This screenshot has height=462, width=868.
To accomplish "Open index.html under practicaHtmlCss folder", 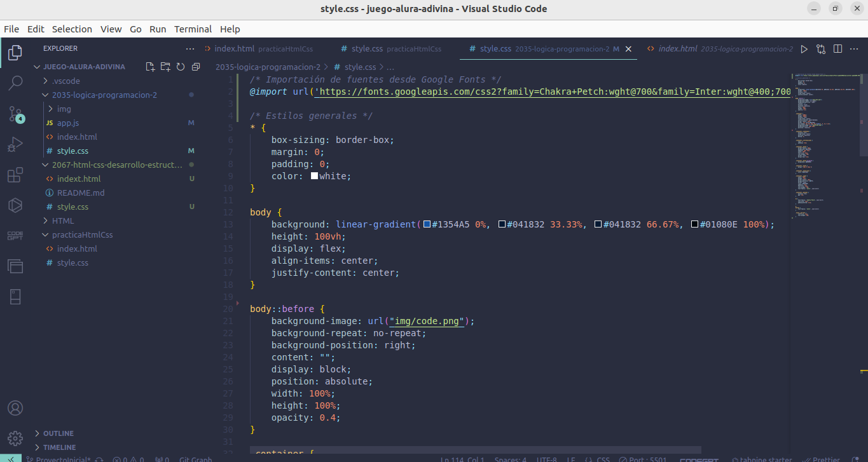I will (77, 248).
